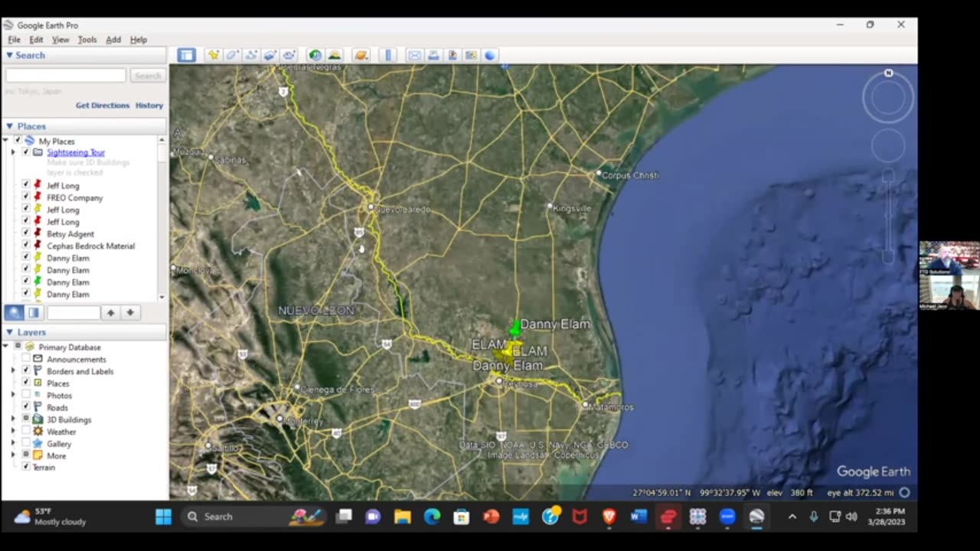Collapse the Search panel header triangle
The image size is (980, 551).
(x=9, y=55)
